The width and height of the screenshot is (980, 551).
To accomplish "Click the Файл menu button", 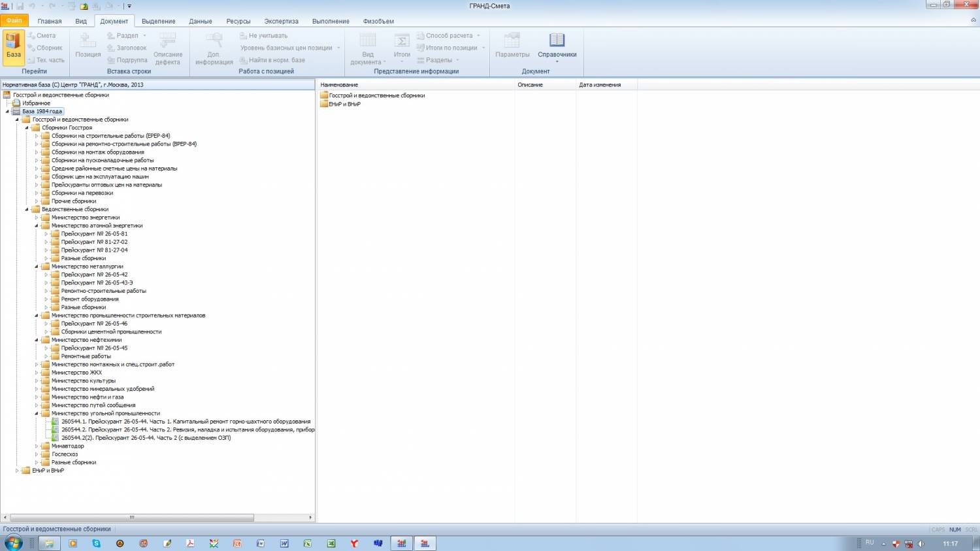I will pyautogui.click(x=14, y=21).
